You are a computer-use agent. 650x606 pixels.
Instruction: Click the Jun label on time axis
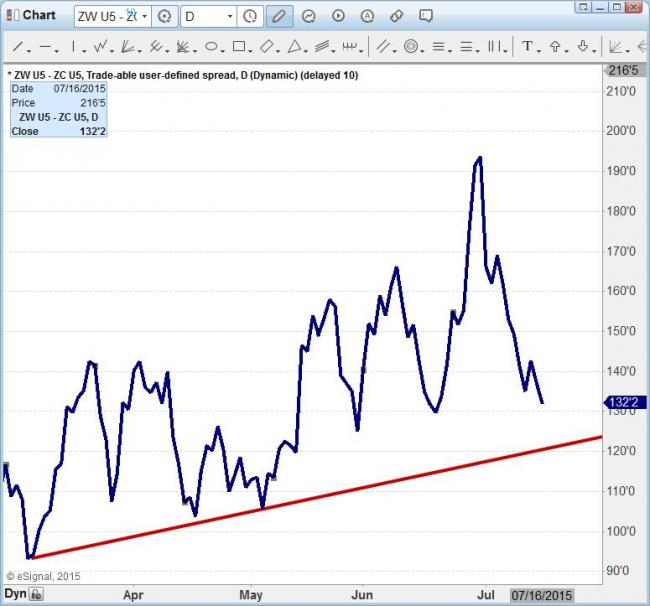(362, 595)
